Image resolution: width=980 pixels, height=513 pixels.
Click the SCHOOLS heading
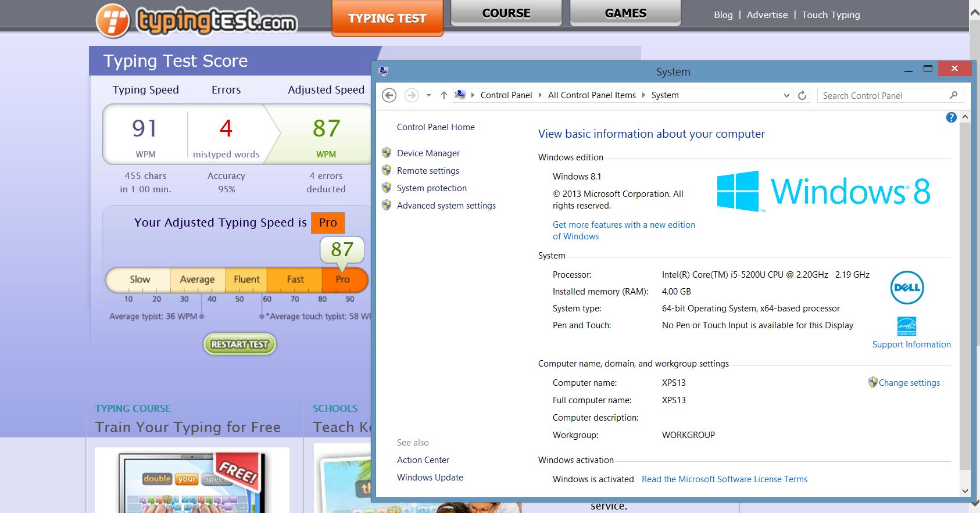pos(335,408)
